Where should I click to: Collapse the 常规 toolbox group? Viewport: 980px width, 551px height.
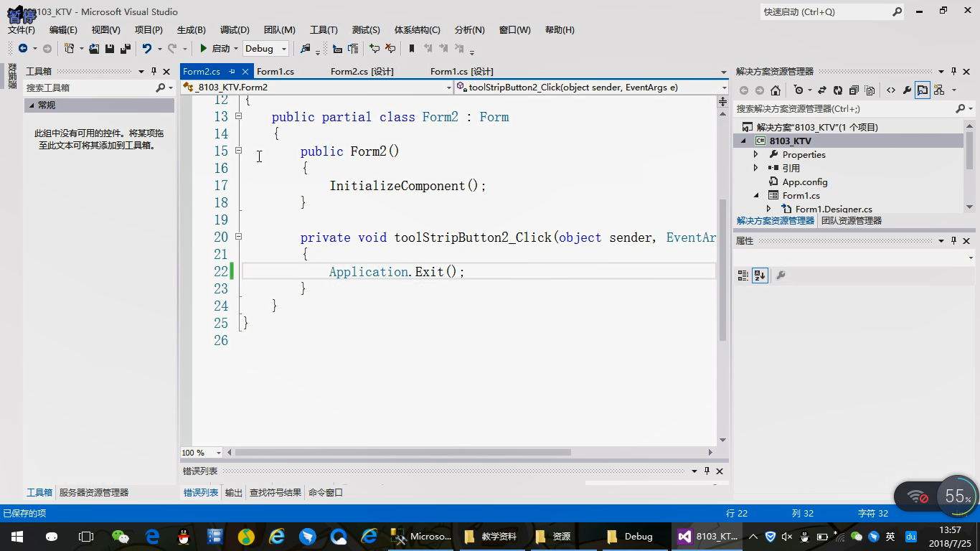coord(32,105)
